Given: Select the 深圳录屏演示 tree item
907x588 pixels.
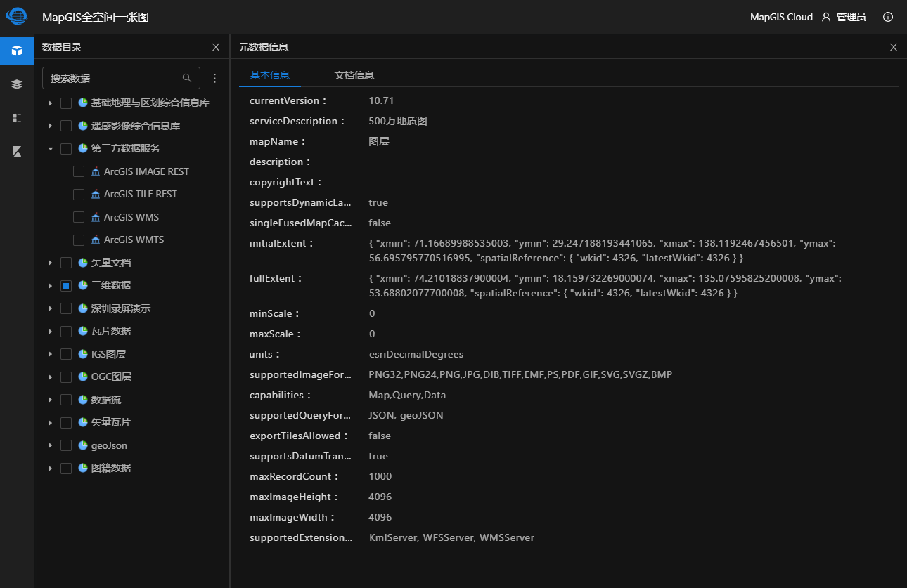Looking at the screenshot, I should pos(121,308).
